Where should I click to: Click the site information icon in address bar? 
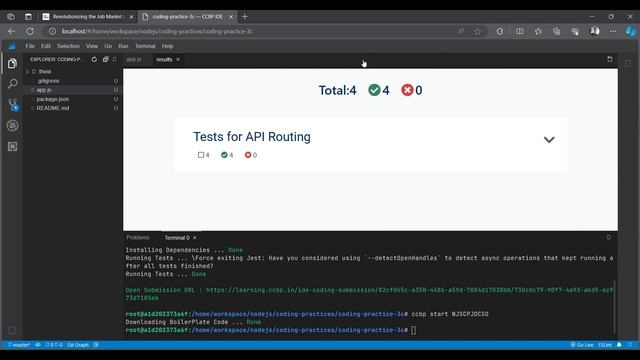[52, 31]
